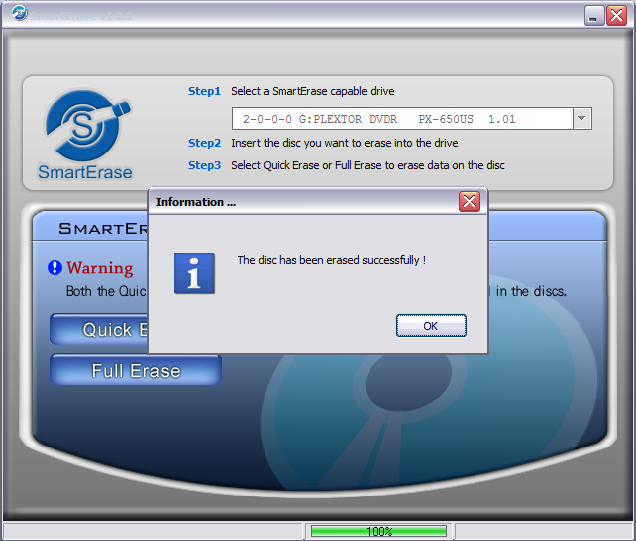Image resolution: width=636 pixels, height=541 pixels.
Task: Click the SmartErase title bar app icon
Action: coord(19,14)
